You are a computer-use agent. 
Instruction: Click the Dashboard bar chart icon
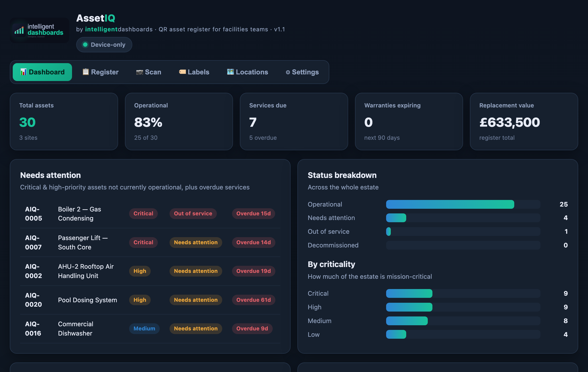(24, 72)
